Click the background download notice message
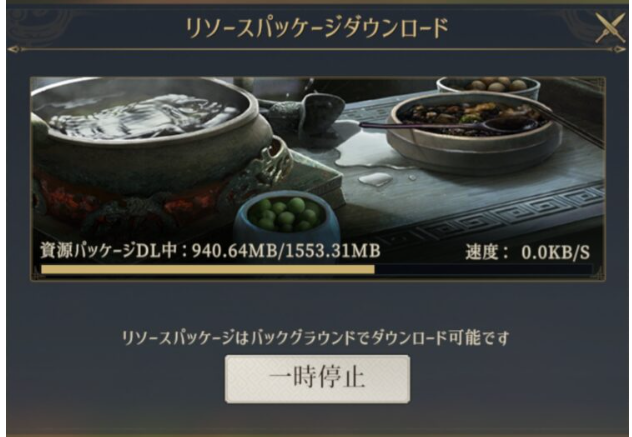 316,337
